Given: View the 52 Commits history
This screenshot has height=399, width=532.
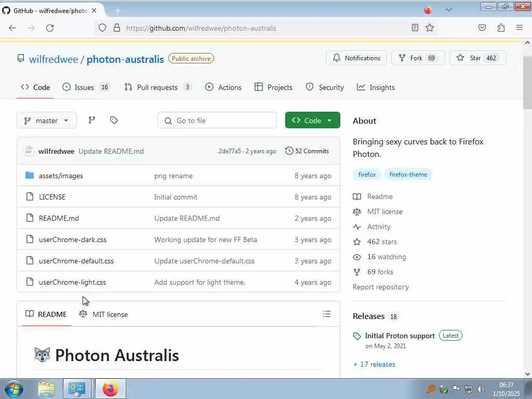Looking at the screenshot, I should coord(307,151).
